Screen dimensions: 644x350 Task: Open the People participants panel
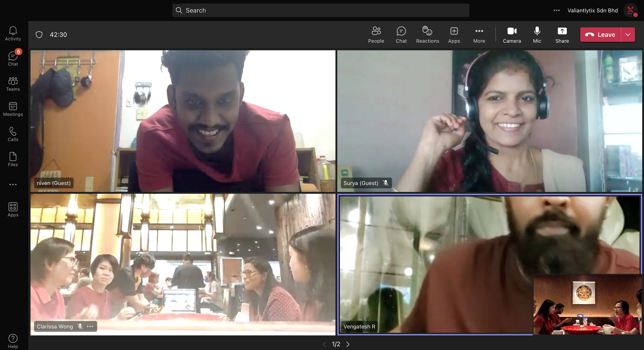tap(376, 35)
